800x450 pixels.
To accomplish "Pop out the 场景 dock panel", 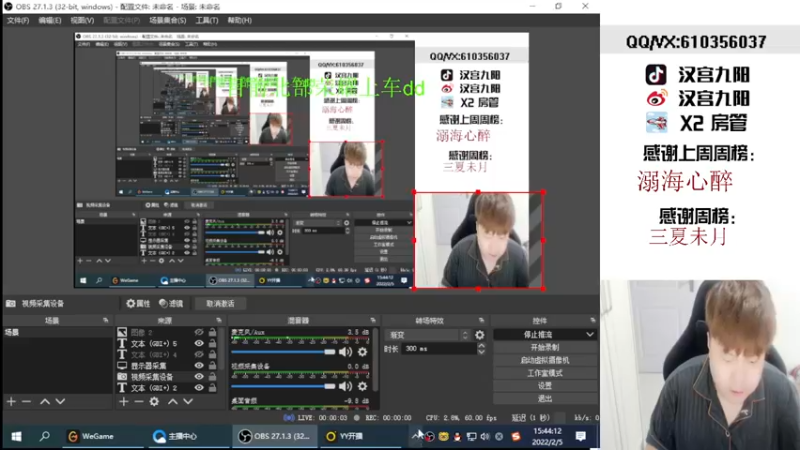I will point(106,320).
